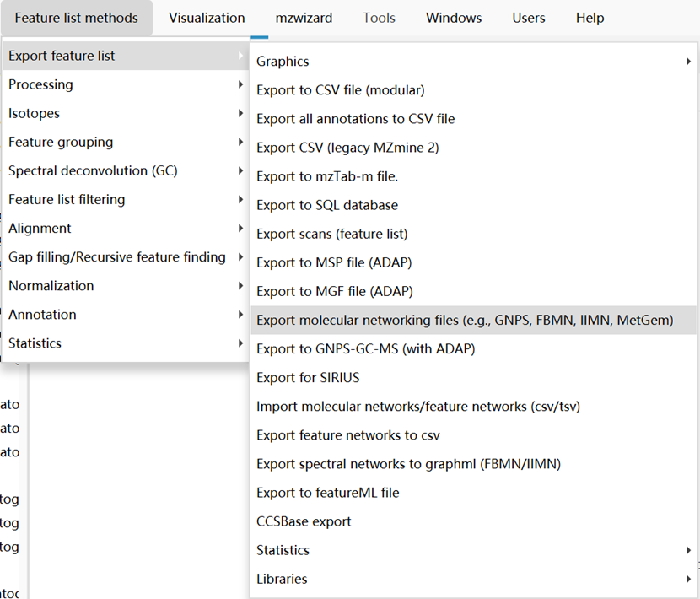Viewport: 700px width, 599px height.
Task: Select Export molecular networking files option
Action: pyautogui.click(x=465, y=320)
